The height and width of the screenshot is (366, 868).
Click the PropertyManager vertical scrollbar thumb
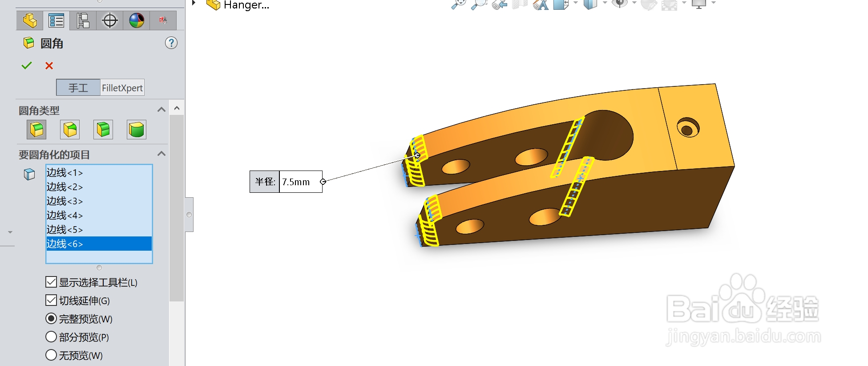(x=177, y=208)
